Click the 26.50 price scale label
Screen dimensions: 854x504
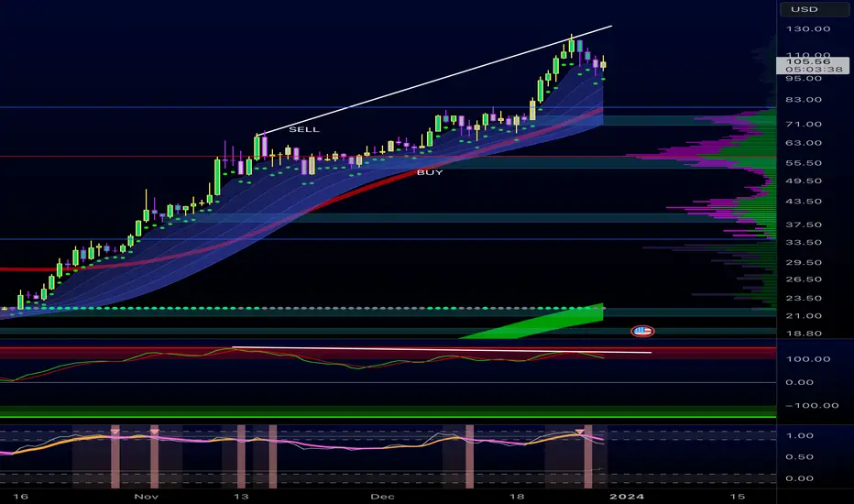point(804,279)
